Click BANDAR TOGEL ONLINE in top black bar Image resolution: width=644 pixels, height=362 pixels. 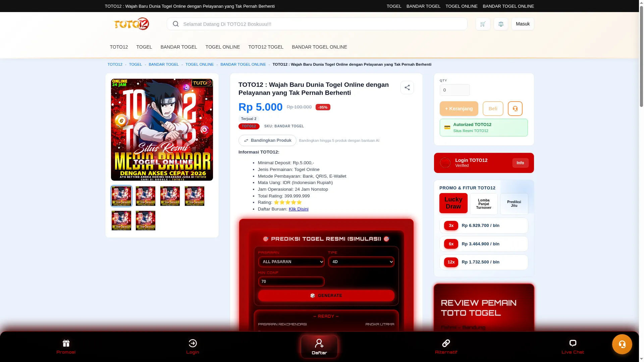point(508,6)
